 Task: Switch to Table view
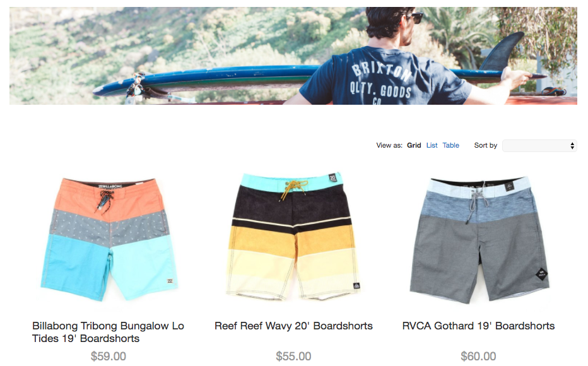pos(450,146)
